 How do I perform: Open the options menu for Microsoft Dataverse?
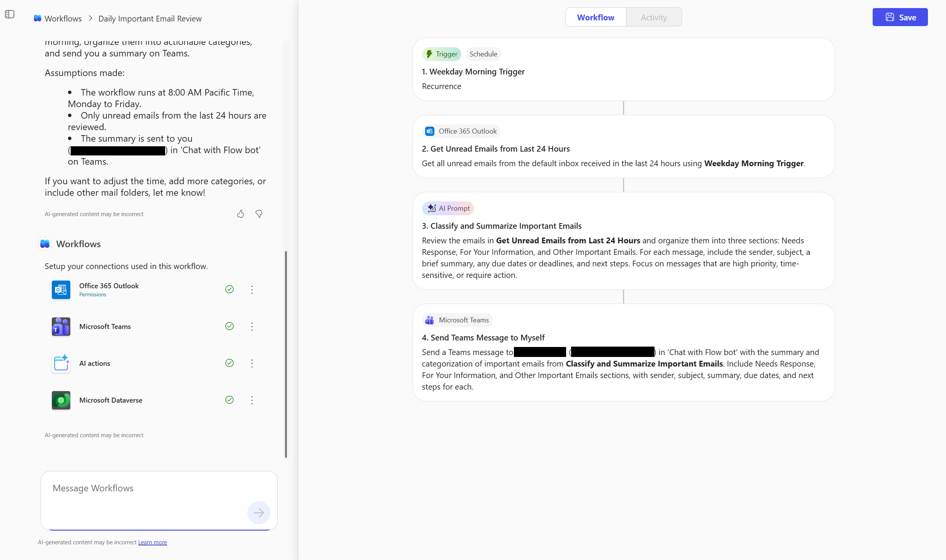pos(252,400)
